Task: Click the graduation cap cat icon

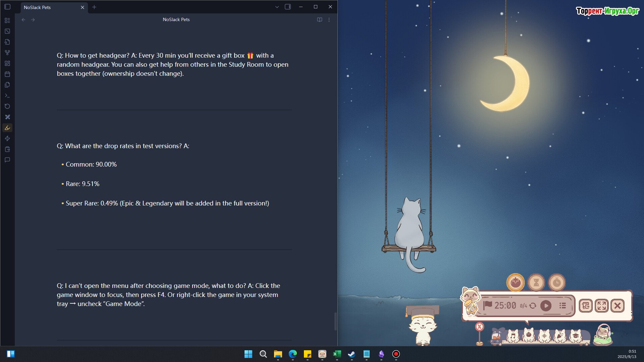Action: click(576, 335)
